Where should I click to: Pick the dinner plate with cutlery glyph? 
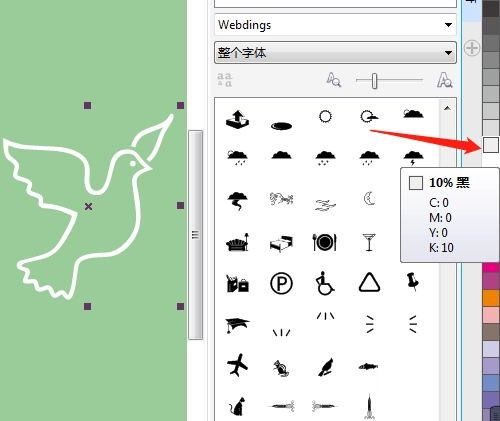[x=325, y=242]
